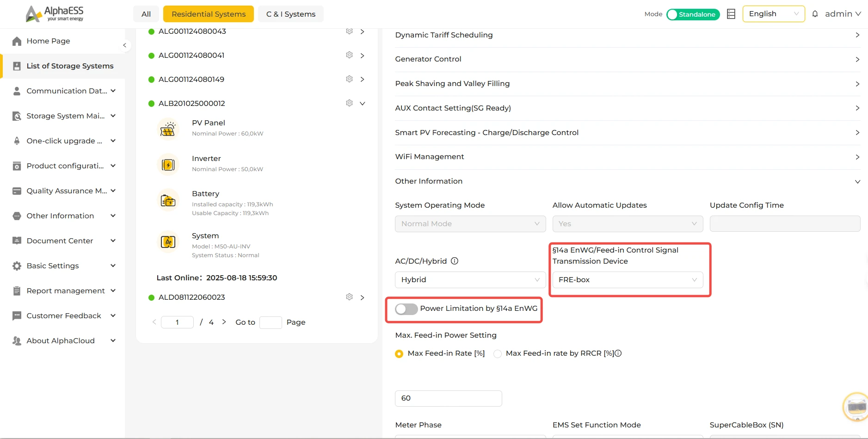Image resolution: width=868 pixels, height=439 pixels.
Task: Expand system ALG001124080043 arrow
Action: click(x=362, y=31)
